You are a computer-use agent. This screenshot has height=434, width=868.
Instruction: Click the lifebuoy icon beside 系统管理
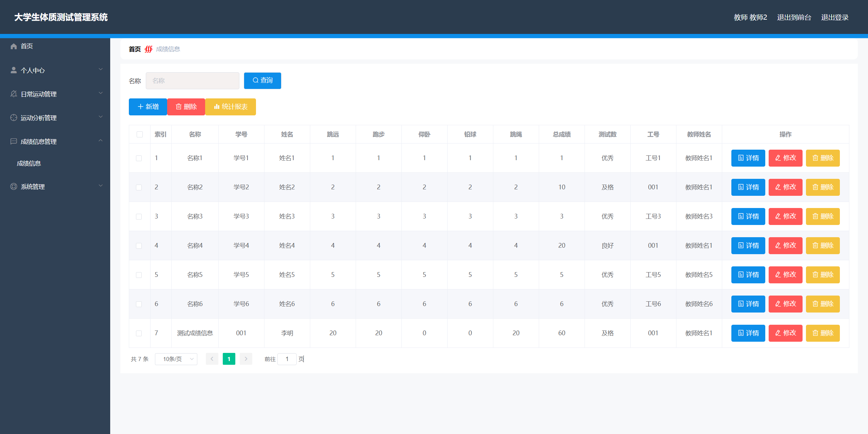click(14, 187)
